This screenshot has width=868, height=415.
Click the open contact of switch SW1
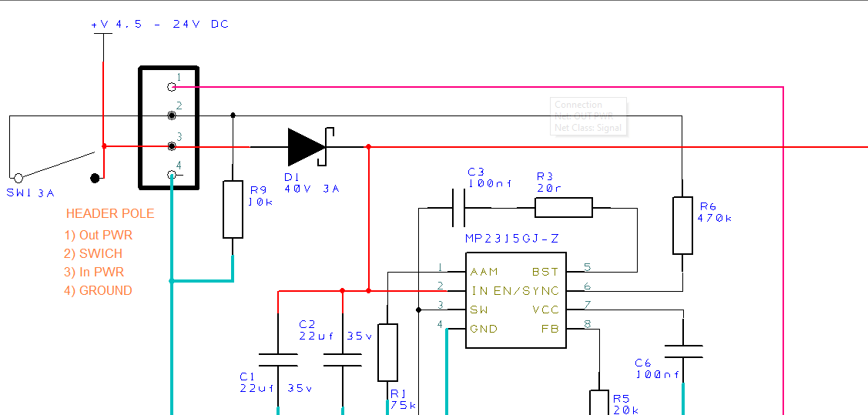point(18,178)
